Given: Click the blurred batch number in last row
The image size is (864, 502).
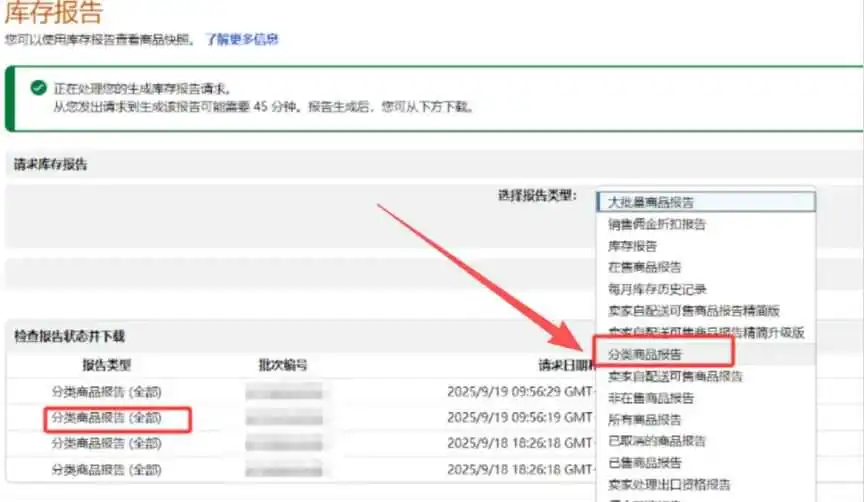Looking at the screenshot, I should tap(284, 470).
